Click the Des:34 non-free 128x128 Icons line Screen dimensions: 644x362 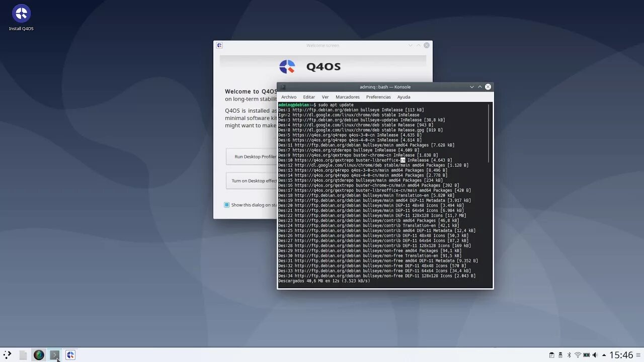coord(377,276)
